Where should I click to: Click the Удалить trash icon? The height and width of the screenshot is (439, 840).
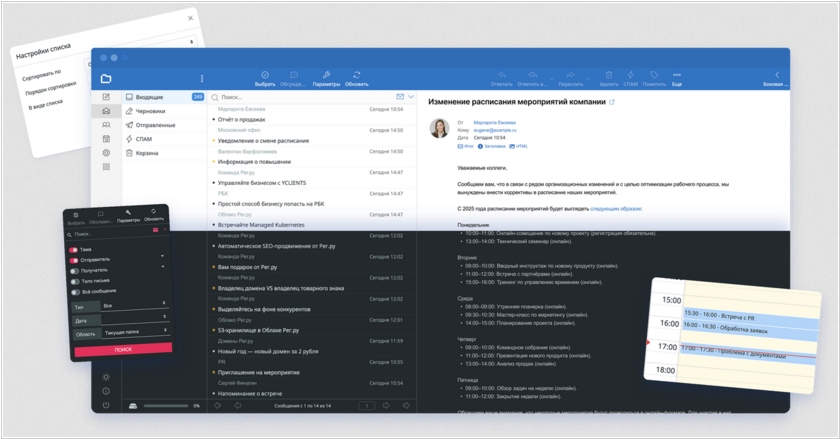point(608,75)
